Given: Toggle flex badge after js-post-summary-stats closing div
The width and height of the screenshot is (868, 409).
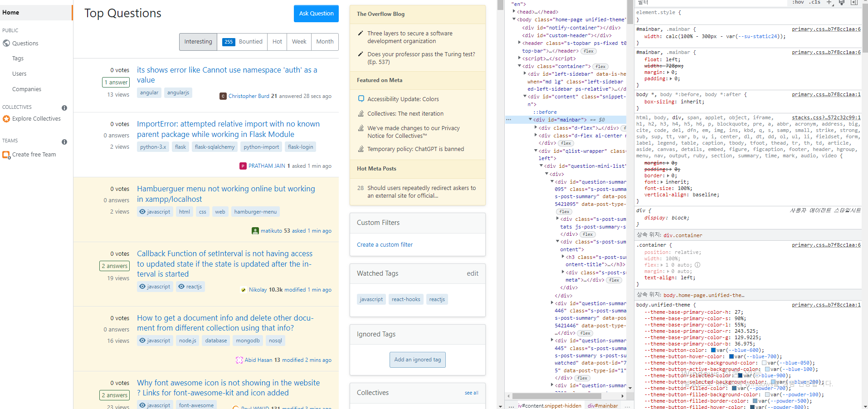Looking at the screenshot, I should tap(588, 234).
